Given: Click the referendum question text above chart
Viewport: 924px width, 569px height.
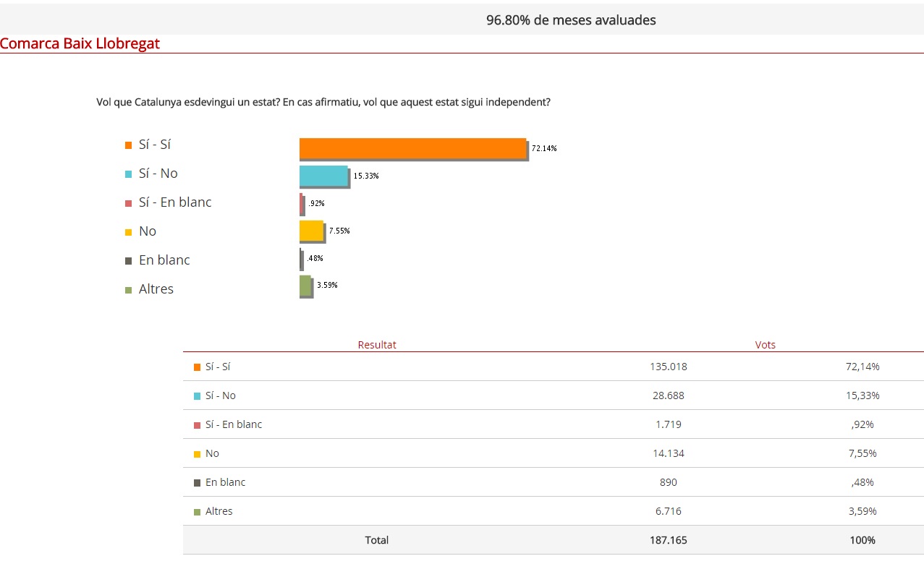Looking at the screenshot, I should pyautogui.click(x=323, y=102).
